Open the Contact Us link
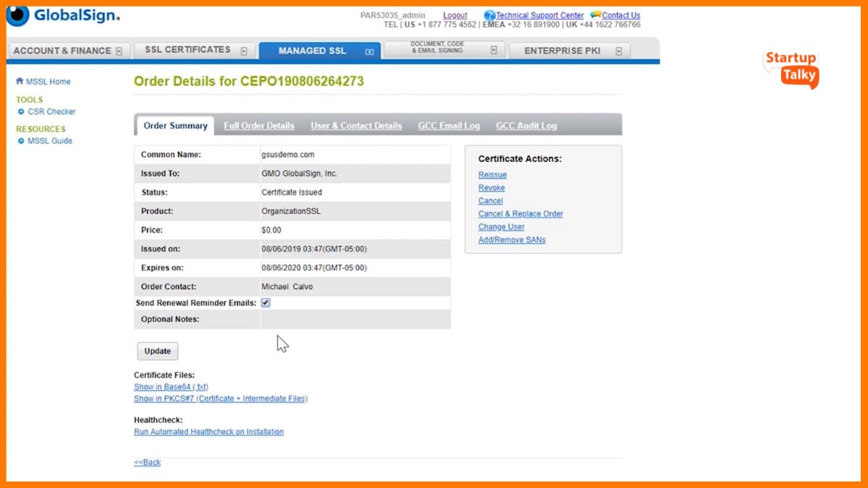 point(621,15)
